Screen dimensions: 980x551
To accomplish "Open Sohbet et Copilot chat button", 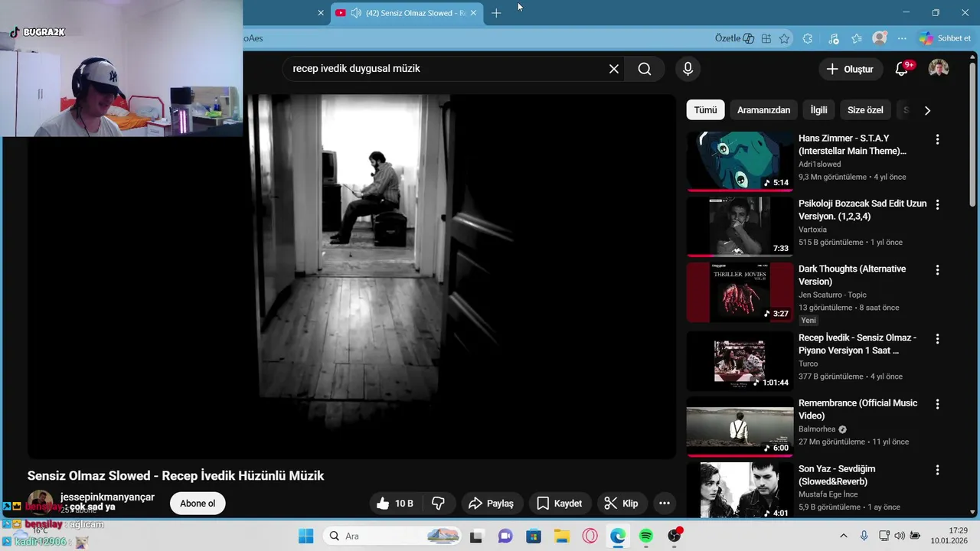I will click(x=946, y=38).
